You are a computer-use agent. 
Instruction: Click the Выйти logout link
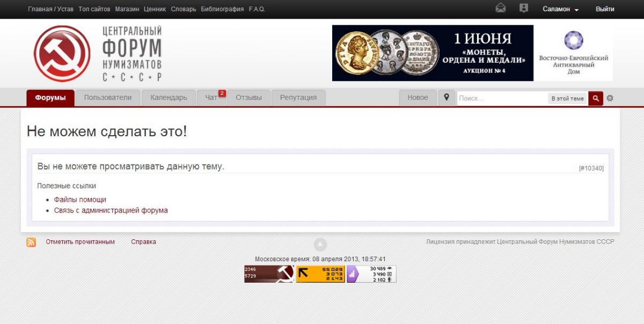tap(605, 9)
